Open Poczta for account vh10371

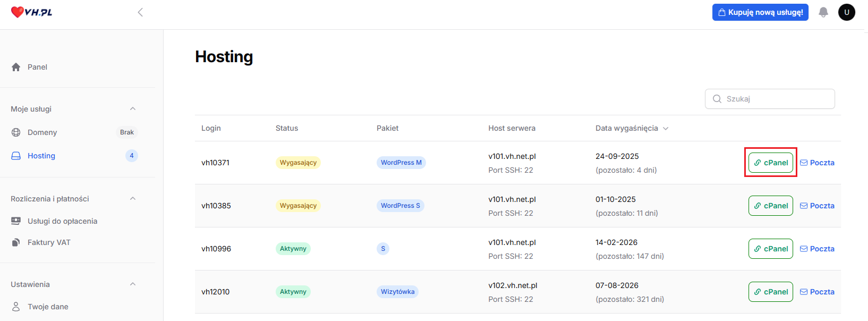[817, 163]
